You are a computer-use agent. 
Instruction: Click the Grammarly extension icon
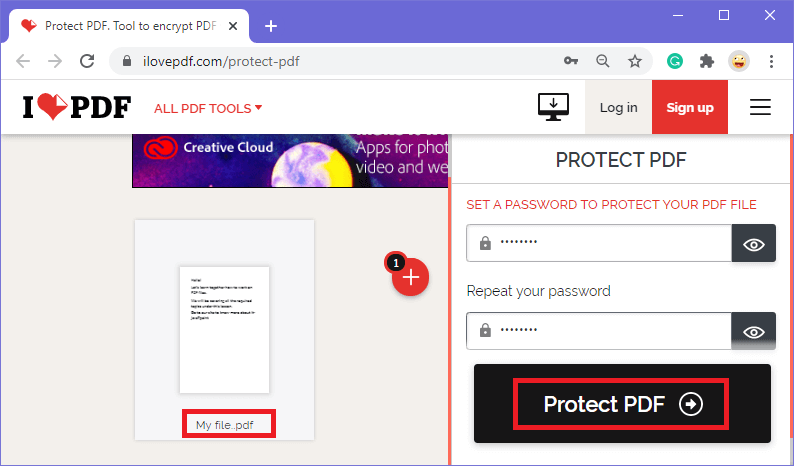point(674,61)
